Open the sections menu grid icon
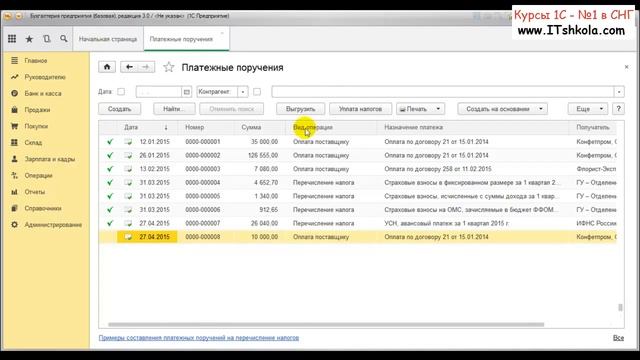The height and width of the screenshot is (360, 640). pos(12,39)
